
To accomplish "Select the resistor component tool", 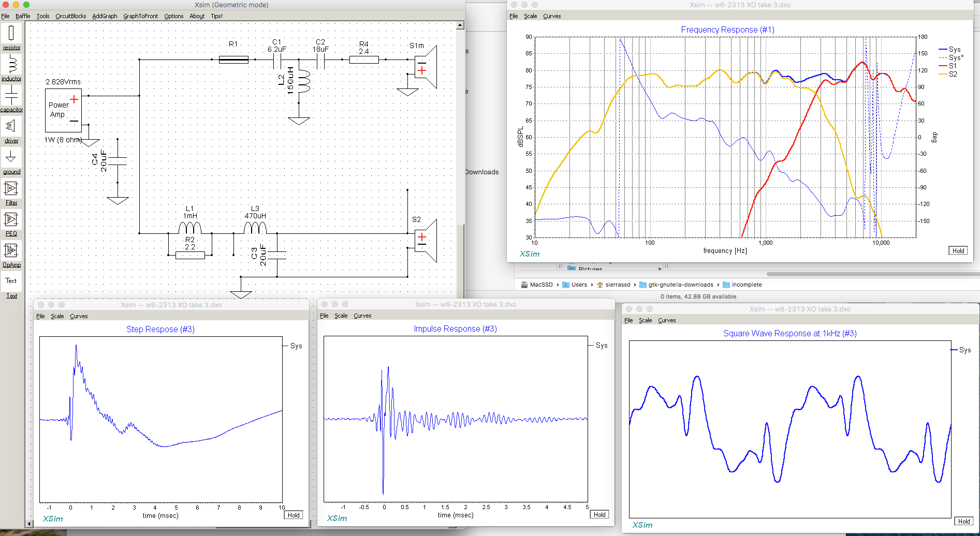I will (11, 37).
